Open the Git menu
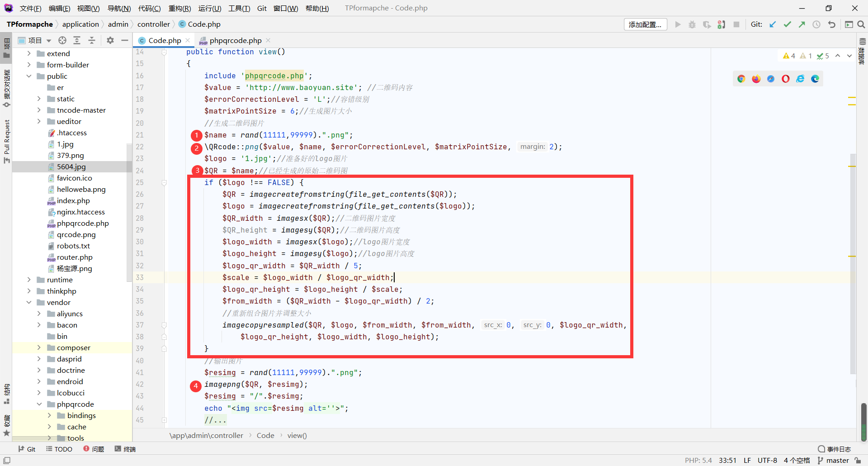The width and height of the screenshot is (868, 466). 262,8
